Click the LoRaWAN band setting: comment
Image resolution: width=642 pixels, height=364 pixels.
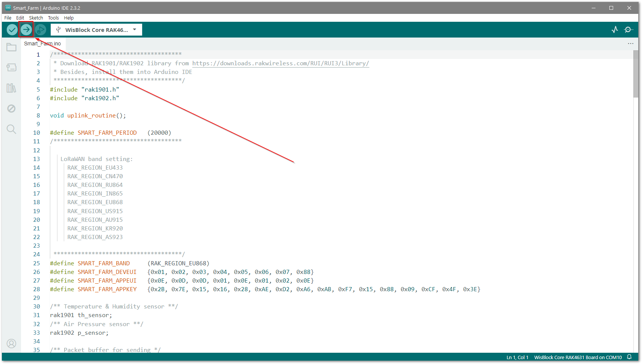tap(96, 159)
